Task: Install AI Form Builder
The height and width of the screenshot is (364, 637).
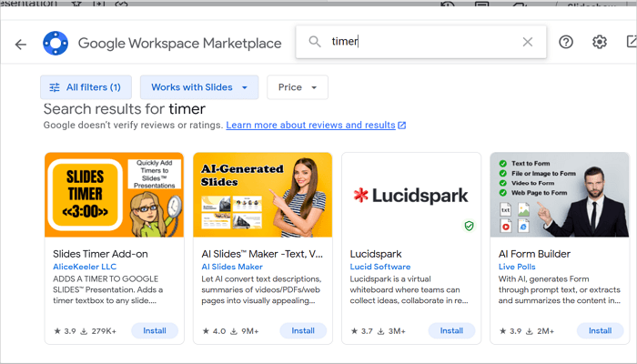Action: 600,330
